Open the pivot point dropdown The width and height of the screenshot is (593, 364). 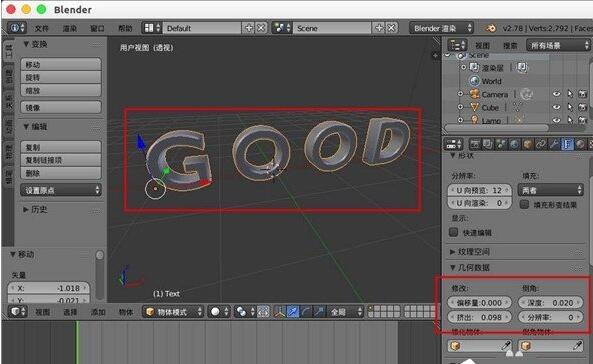tap(244, 312)
